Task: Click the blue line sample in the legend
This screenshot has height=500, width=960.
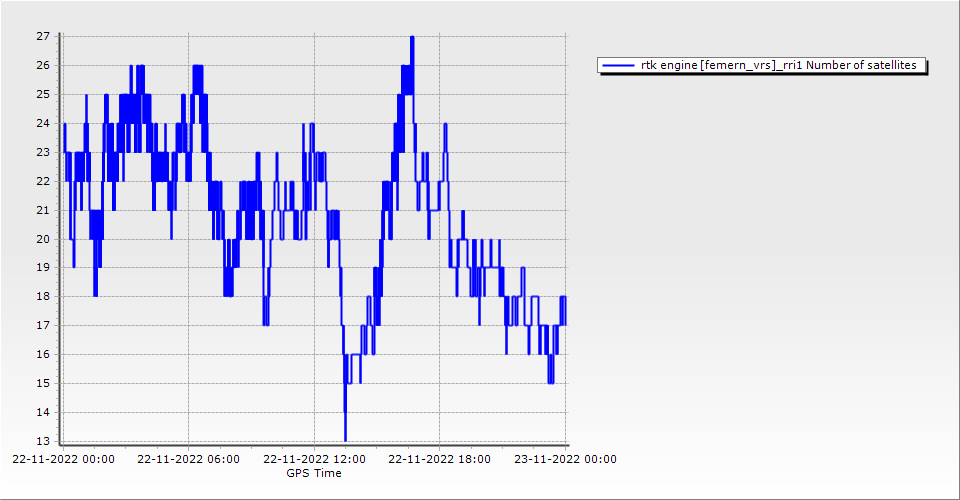Action: click(618, 66)
